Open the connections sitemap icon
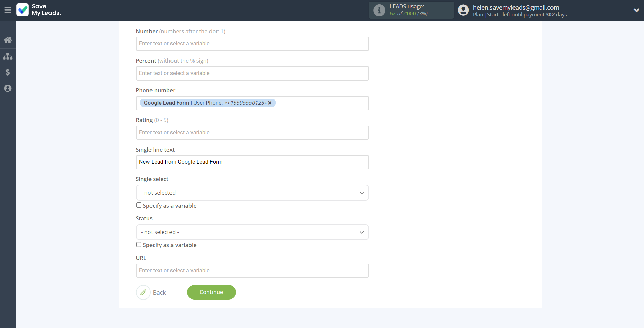Screen dimensions: 644x328 click(8, 56)
